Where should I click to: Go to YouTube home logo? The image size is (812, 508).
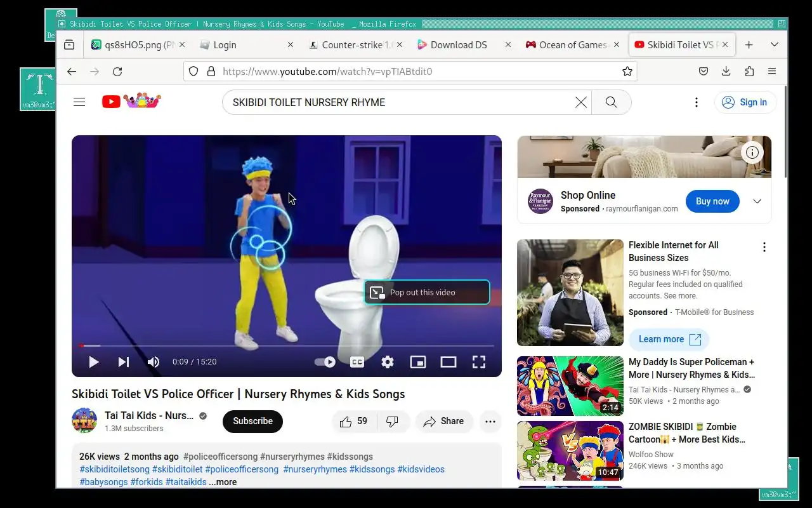[131, 101]
